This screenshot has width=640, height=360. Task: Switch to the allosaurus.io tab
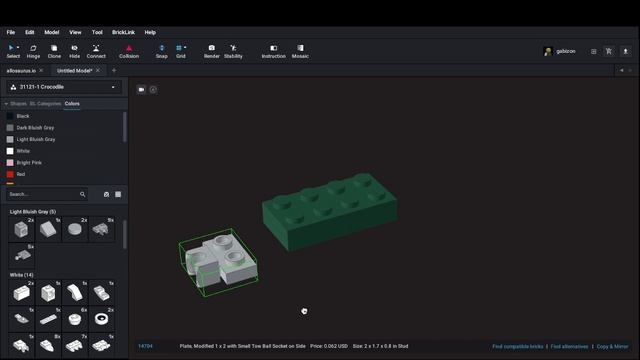(21, 71)
